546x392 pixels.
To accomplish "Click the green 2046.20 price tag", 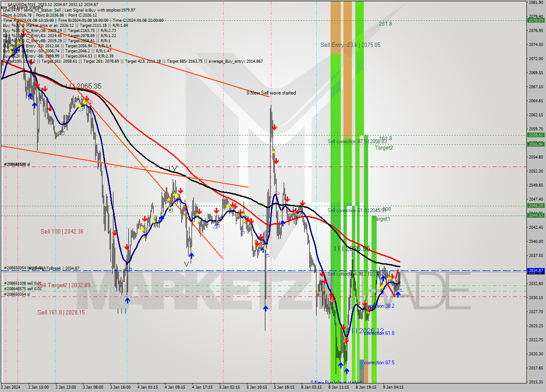I will click(536, 205).
